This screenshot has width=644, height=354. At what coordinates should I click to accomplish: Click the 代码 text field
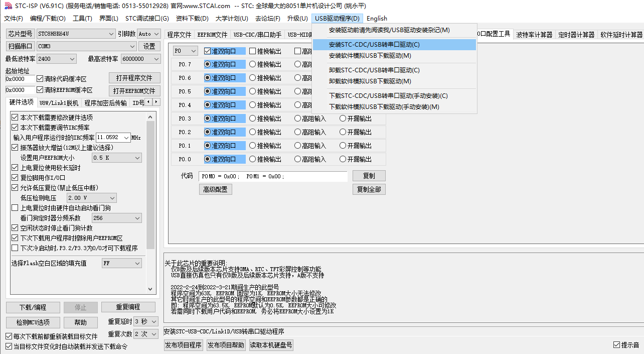tap(272, 176)
